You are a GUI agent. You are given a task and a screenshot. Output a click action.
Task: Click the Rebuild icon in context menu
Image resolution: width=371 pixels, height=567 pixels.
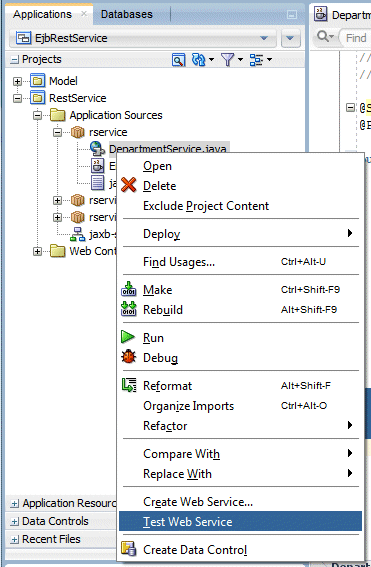129,309
